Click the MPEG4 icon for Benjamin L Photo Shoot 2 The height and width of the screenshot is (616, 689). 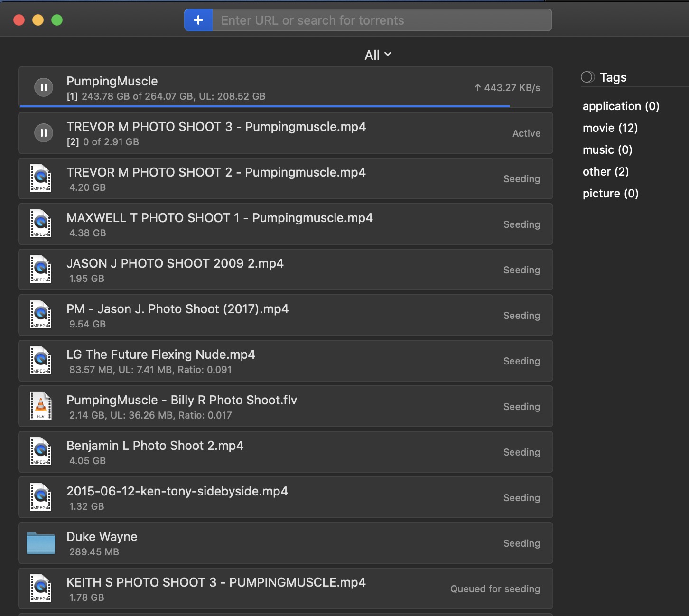coord(41,452)
